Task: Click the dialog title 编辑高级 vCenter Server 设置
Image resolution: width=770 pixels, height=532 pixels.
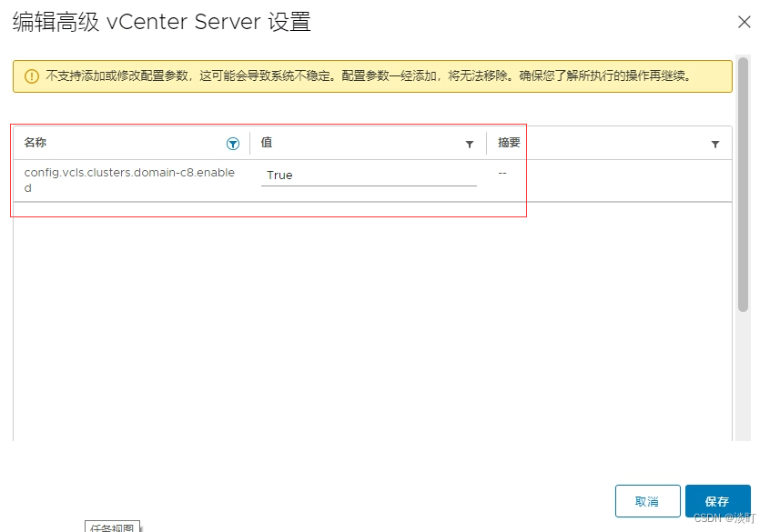Action: coord(162,22)
